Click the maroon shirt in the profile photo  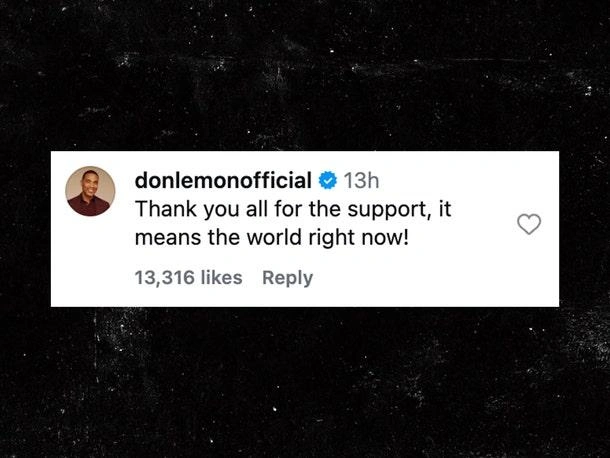(89, 205)
